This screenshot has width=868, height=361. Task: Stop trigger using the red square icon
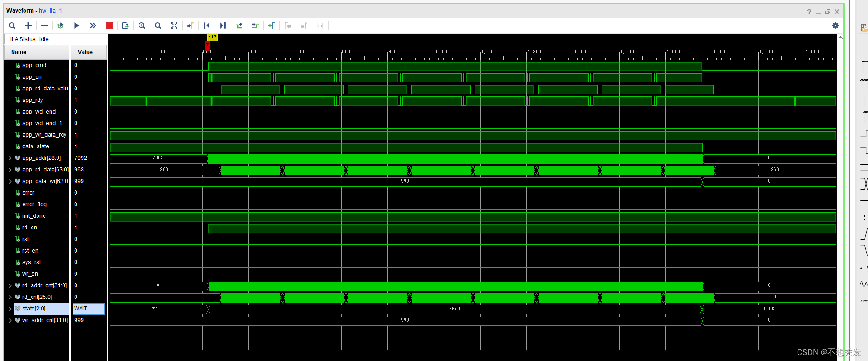click(109, 25)
